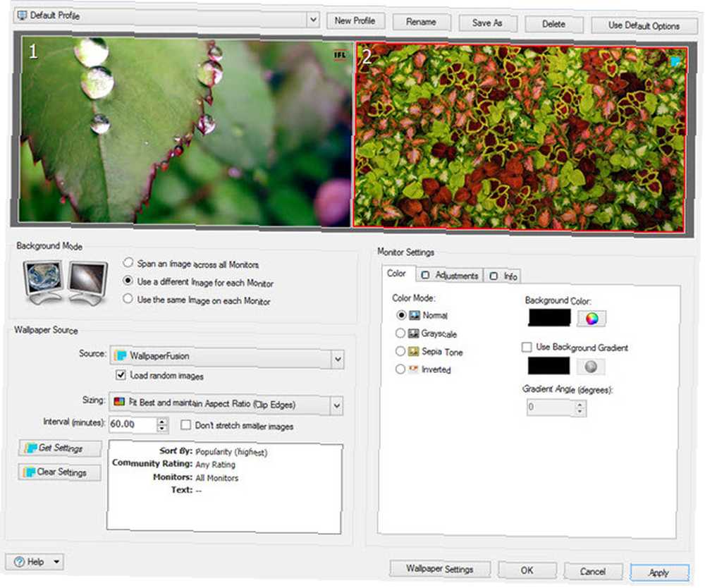This screenshot has height=588, width=705.
Task: Enable Don't stretch smaller images
Action: click(185, 425)
